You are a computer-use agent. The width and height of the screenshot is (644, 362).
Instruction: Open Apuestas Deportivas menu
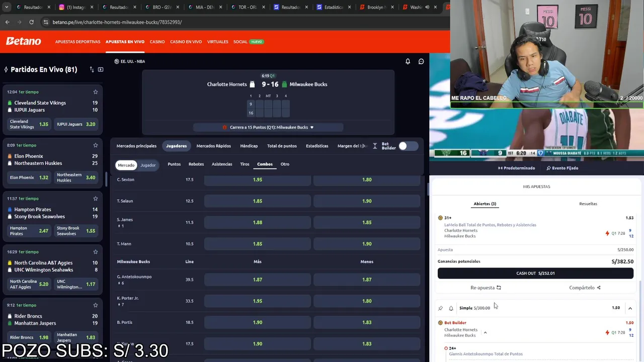pos(77,42)
